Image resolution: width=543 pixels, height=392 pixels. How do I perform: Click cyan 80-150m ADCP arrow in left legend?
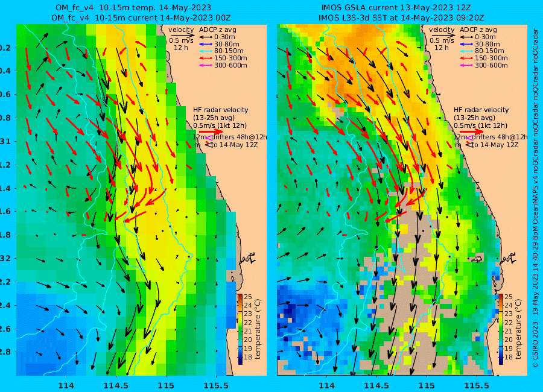click(206, 51)
